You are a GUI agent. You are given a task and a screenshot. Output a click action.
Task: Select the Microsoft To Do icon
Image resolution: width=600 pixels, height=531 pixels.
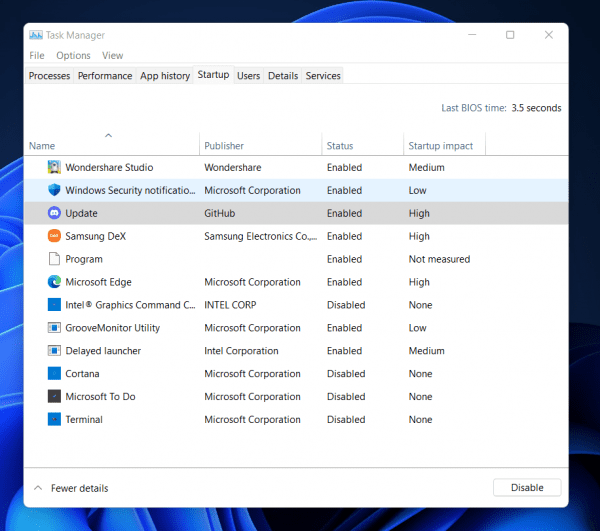pos(54,397)
